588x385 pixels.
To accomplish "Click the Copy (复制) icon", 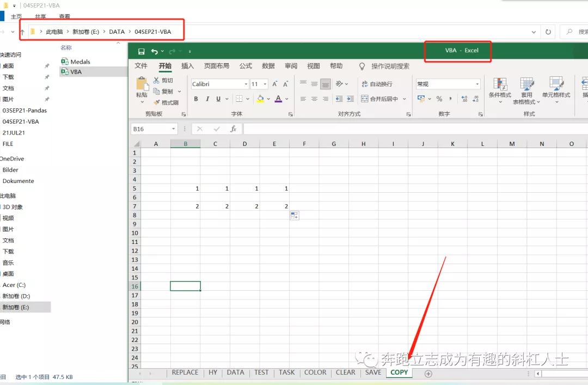I will pos(156,91).
